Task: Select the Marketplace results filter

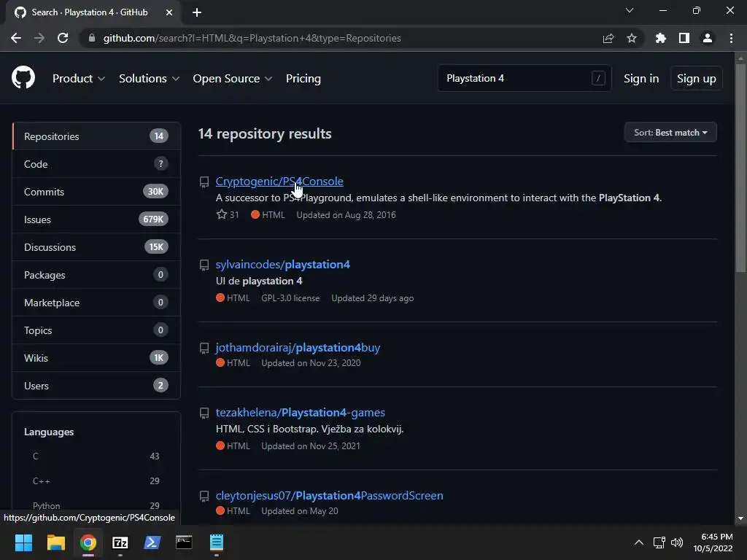Action: 96,303
